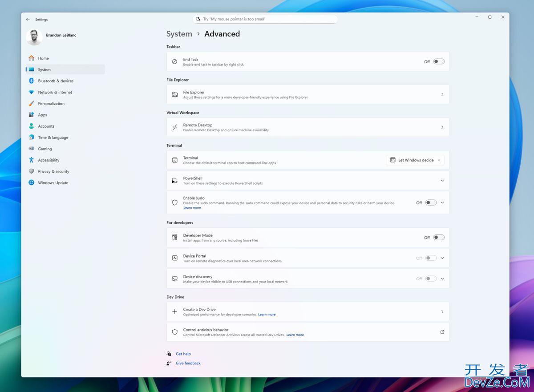Image resolution: width=534 pixels, height=392 pixels.
Task: Click System in the breadcrumb header
Action: [179, 34]
